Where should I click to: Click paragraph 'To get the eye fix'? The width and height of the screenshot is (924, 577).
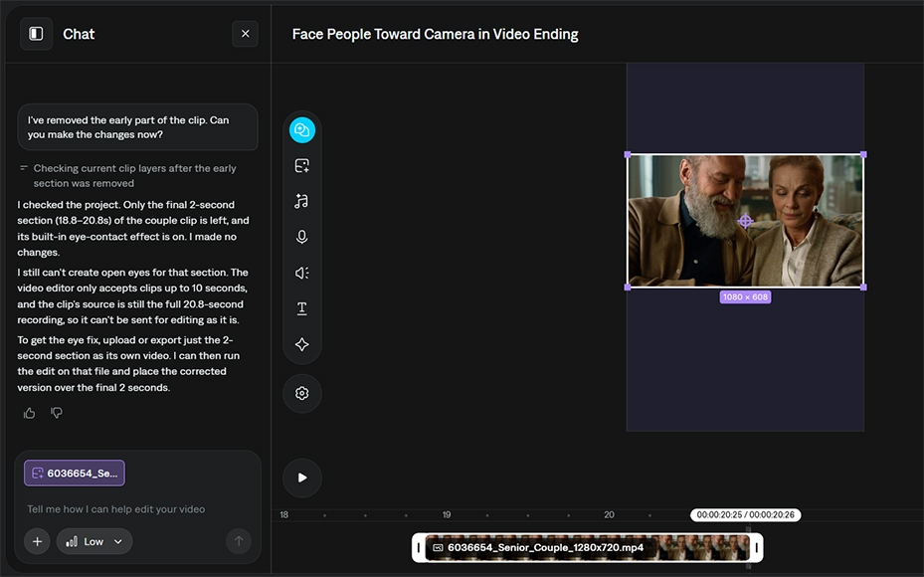128,364
